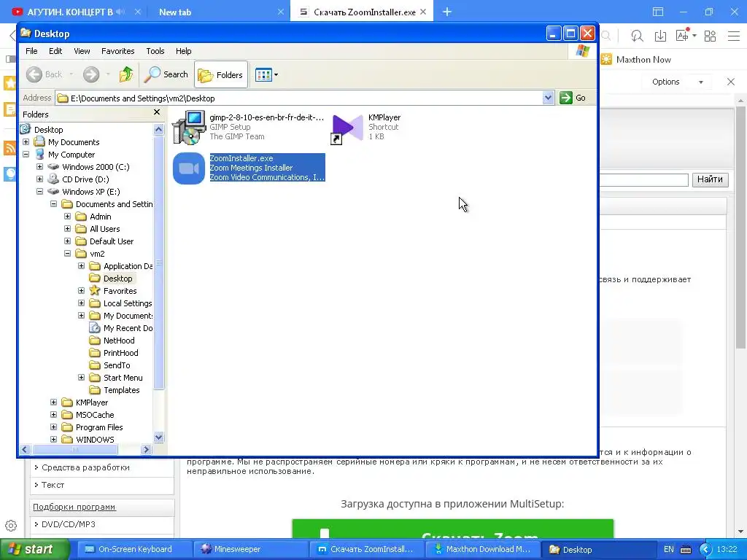Switch to Minesweeper in taskbar

(x=249, y=550)
